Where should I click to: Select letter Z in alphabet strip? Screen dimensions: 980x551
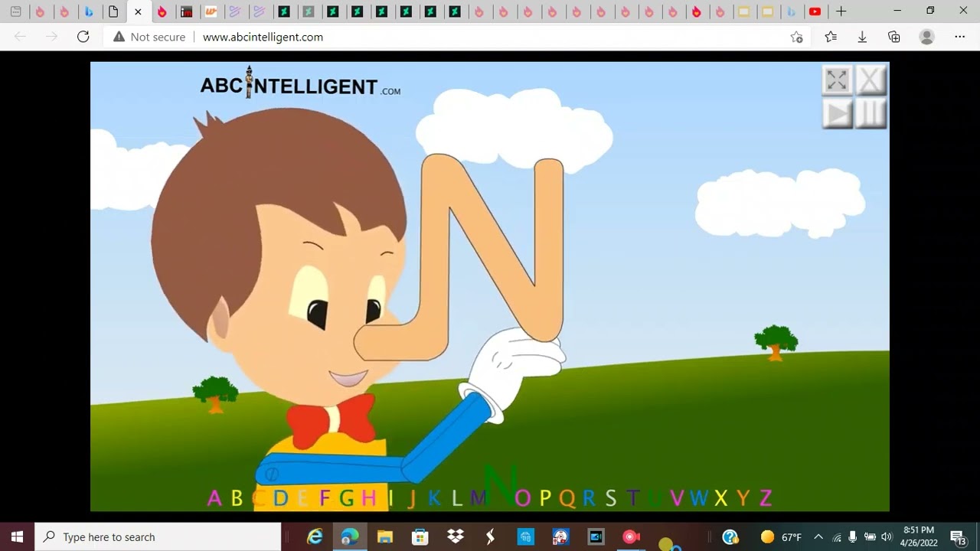click(766, 499)
